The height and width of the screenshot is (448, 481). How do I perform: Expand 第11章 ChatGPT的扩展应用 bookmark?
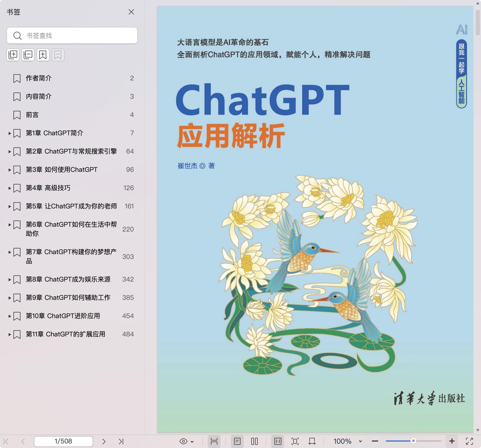click(x=10, y=334)
